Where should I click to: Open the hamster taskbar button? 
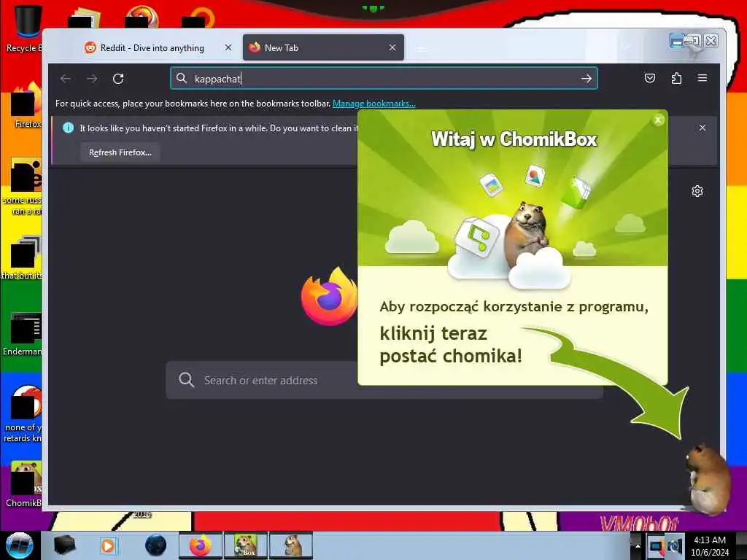(291, 545)
